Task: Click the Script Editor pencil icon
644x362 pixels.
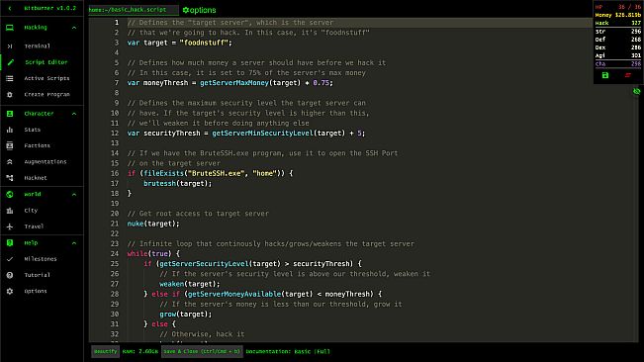Action: 10,62
